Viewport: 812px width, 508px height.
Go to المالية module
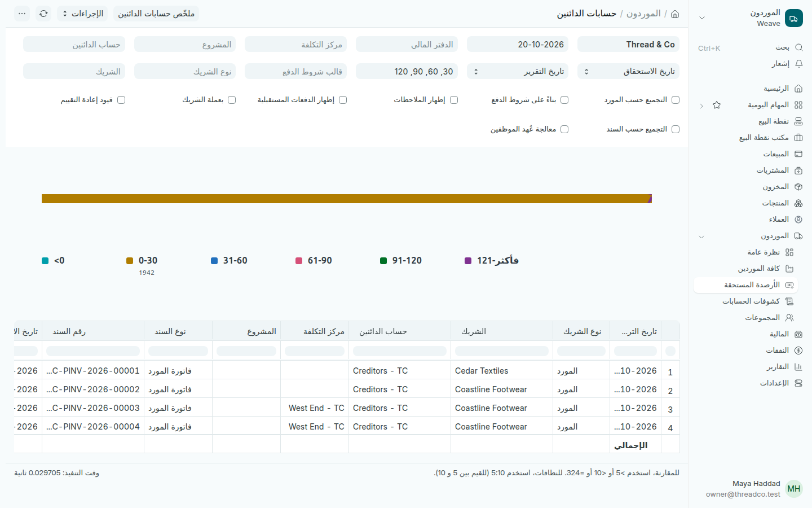coord(779,334)
